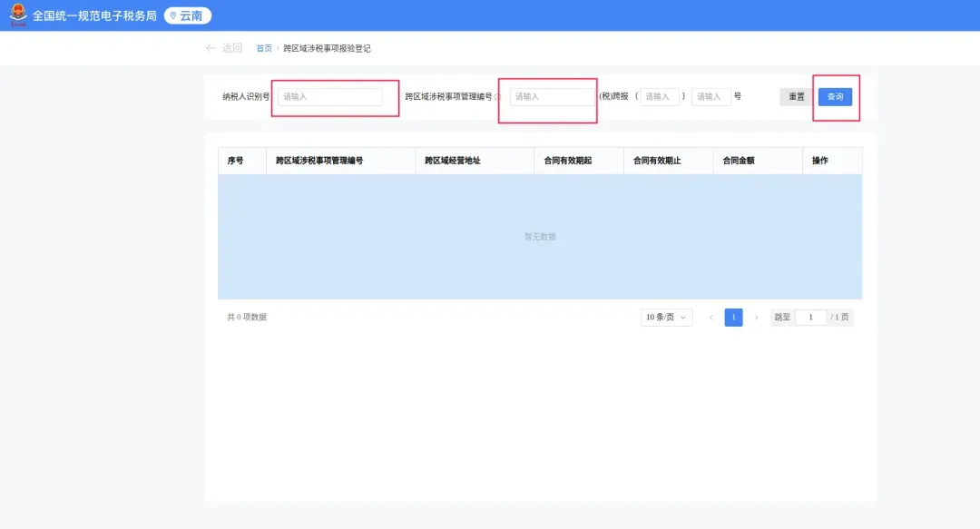The image size is (980, 529).
Task: Click the 合同金额 column header
Action: pyautogui.click(x=758, y=161)
